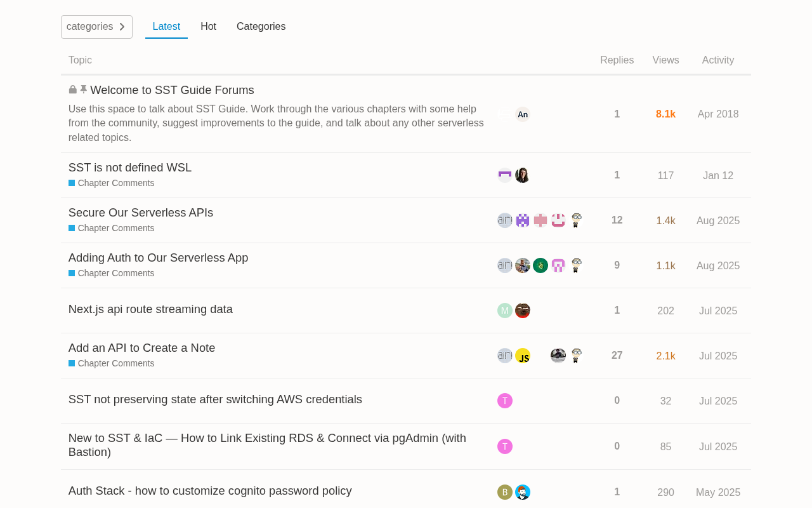812x508 pixels.
Task: Switch to the Hot tab
Action: pos(208,27)
